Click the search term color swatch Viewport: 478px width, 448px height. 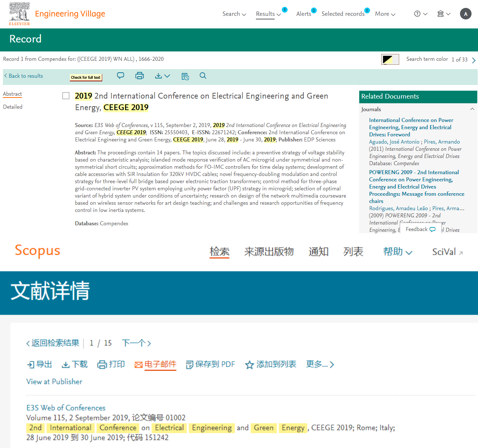[x=390, y=59]
